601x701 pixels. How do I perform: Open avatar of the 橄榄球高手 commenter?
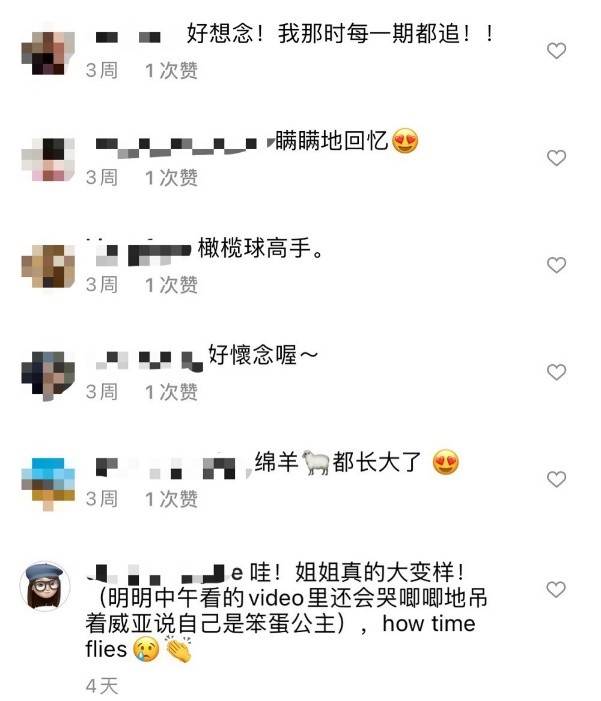[x=48, y=266]
